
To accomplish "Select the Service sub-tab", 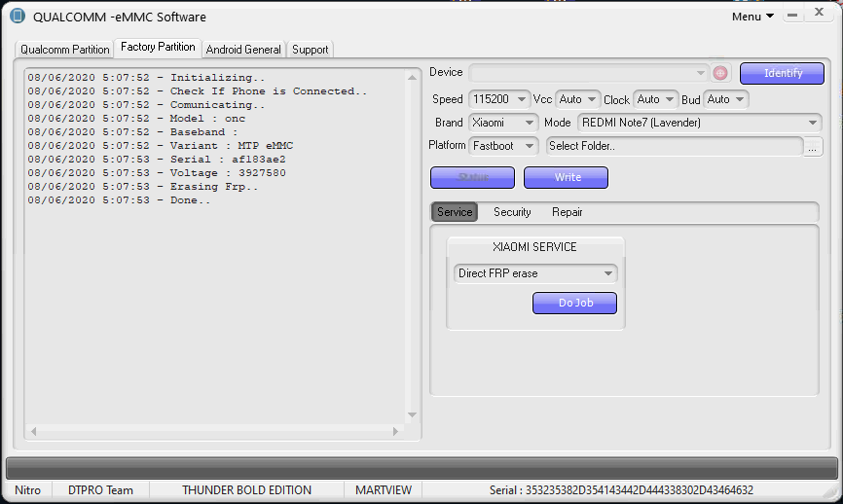I will click(455, 212).
